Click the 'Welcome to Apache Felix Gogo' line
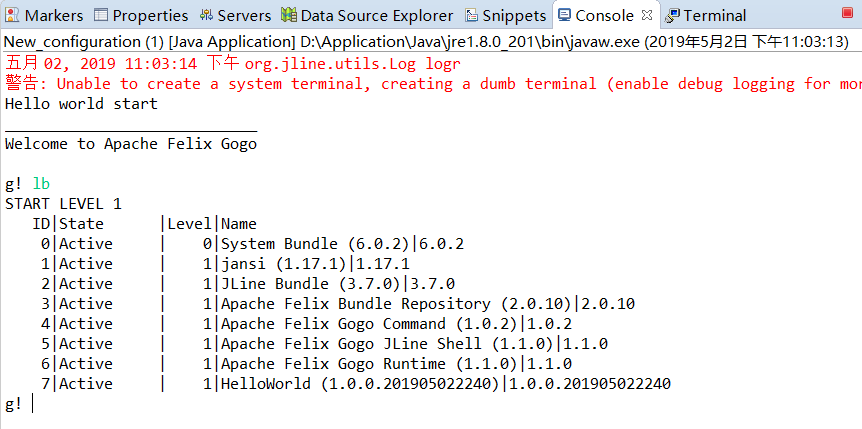 click(131, 144)
